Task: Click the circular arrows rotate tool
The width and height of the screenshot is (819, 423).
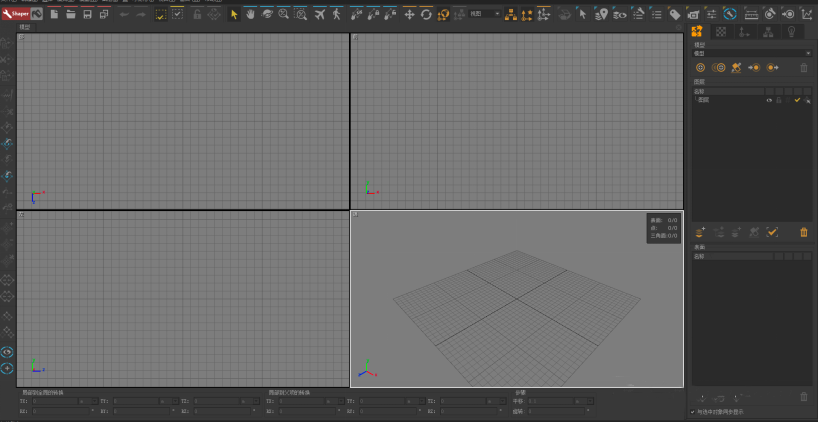Action: (x=426, y=15)
